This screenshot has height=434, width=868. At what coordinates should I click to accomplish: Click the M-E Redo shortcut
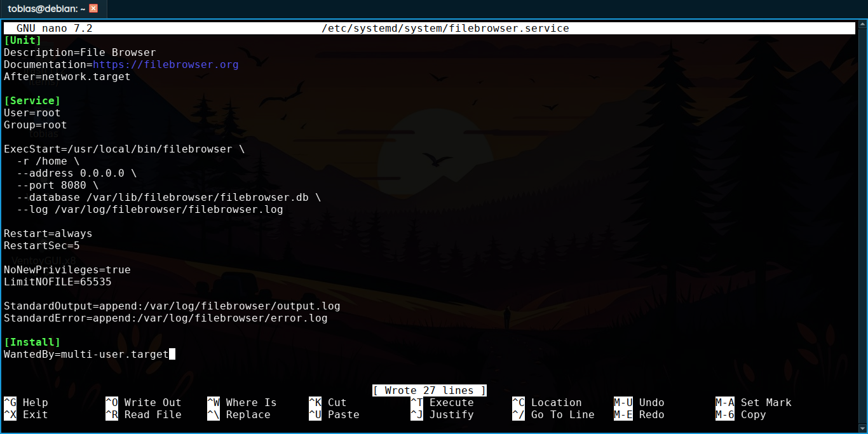pos(639,415)
